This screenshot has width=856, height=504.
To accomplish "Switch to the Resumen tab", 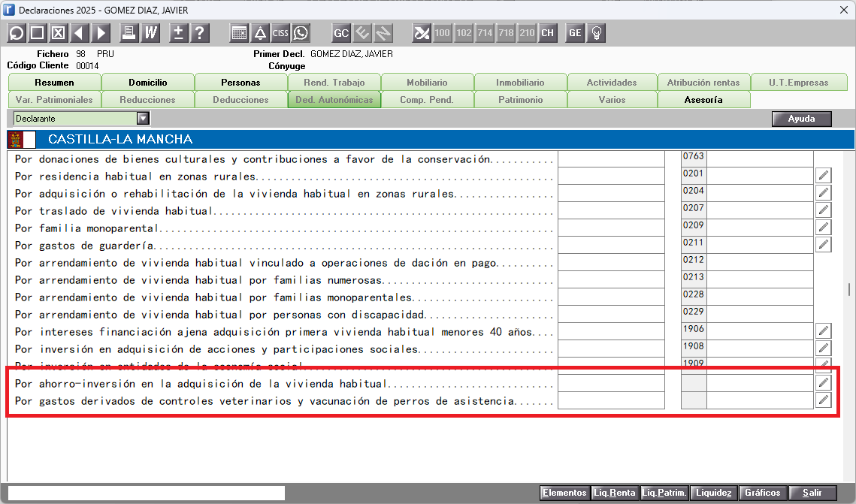I will coord(55,83).
